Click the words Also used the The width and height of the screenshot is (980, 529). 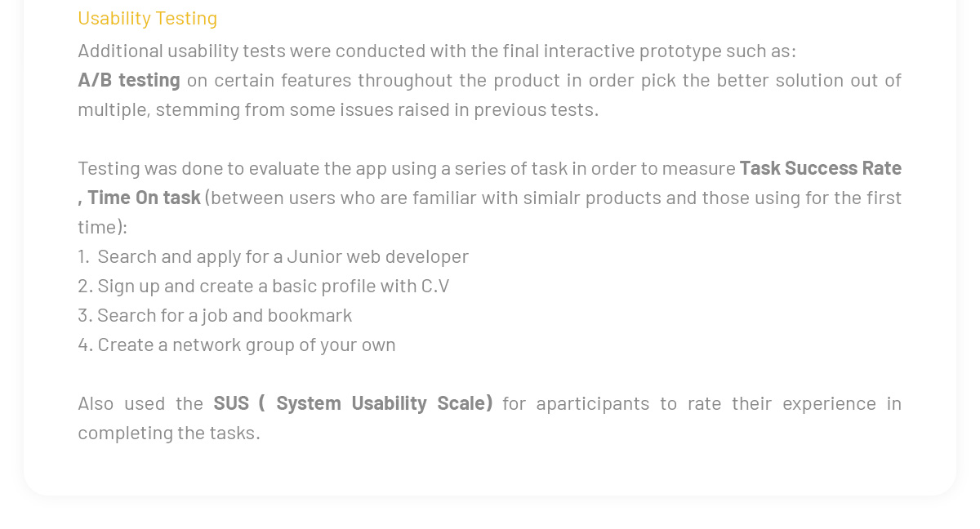pyautogui.click(x=140, y=403)
